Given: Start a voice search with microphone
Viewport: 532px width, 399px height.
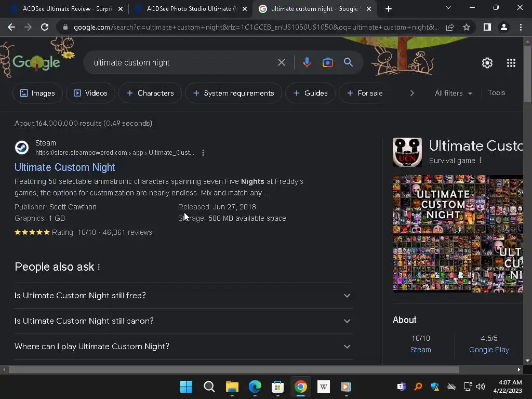Looking at the screenshot, I should 307,62.
